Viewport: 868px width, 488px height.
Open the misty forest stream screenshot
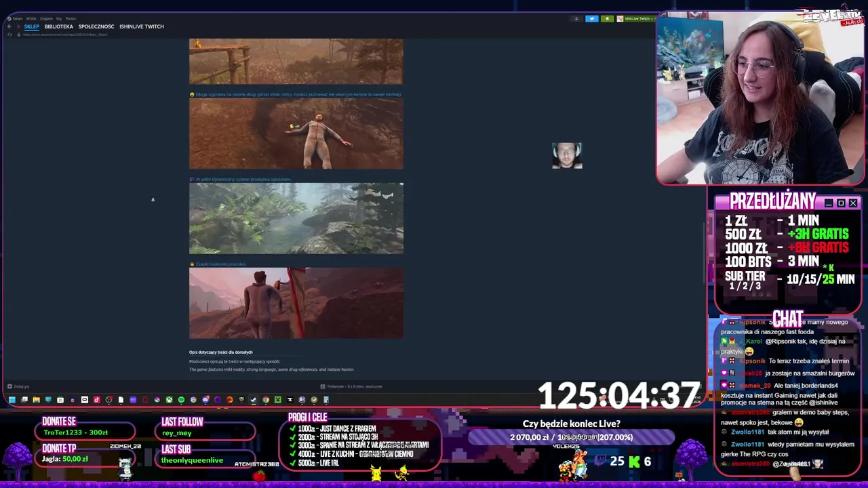pos(296,218)
